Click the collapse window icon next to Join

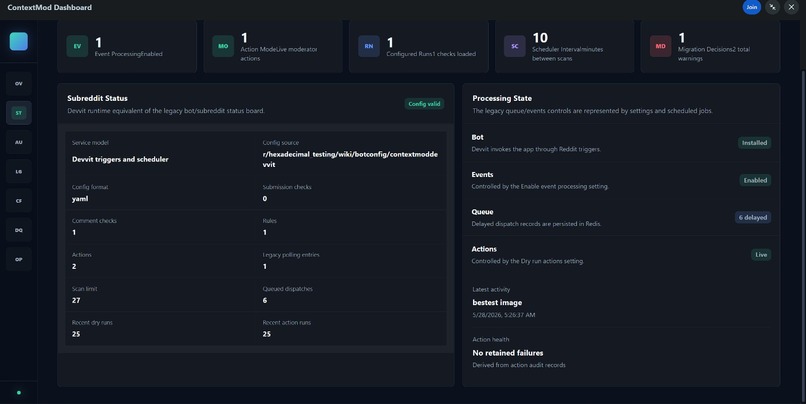click(773, 7)
